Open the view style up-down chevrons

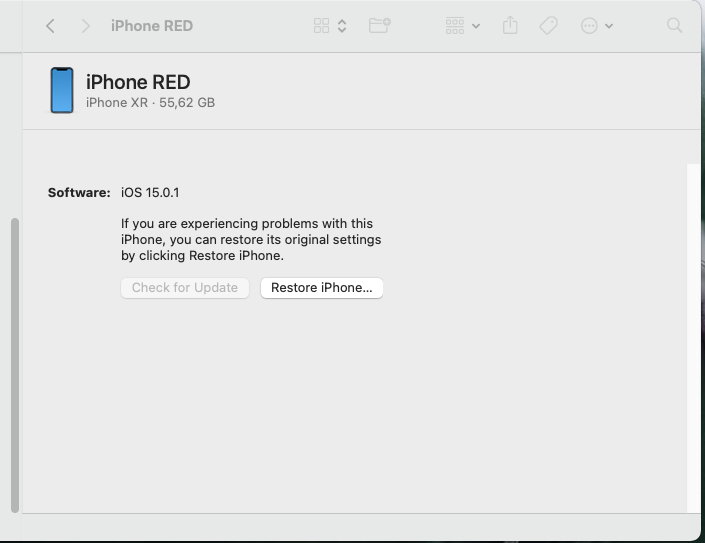(342, 26)
